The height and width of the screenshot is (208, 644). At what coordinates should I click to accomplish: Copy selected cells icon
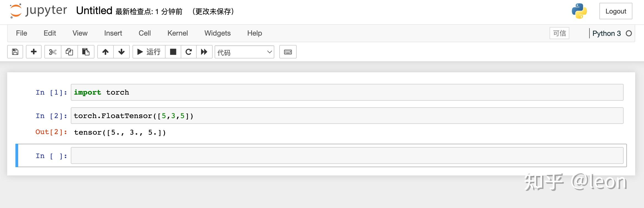(69, 52)
